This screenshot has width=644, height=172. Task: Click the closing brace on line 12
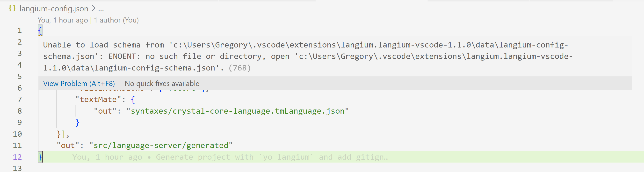(39, 156)
